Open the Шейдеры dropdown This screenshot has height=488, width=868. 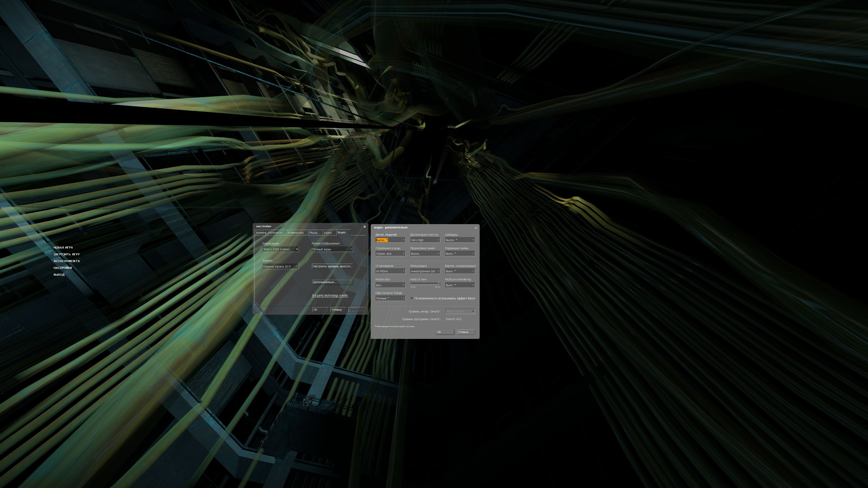460,240
